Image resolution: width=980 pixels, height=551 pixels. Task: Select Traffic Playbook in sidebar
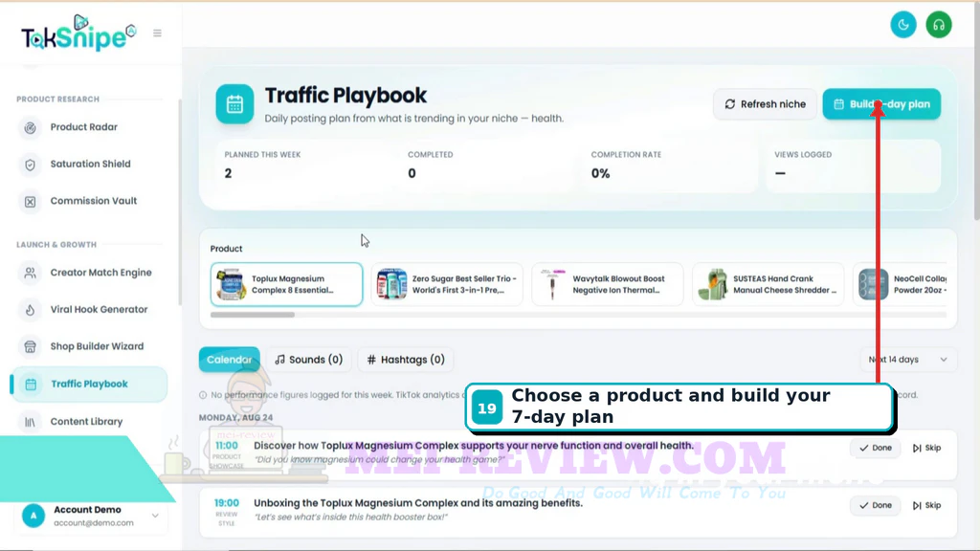point(89,385)
